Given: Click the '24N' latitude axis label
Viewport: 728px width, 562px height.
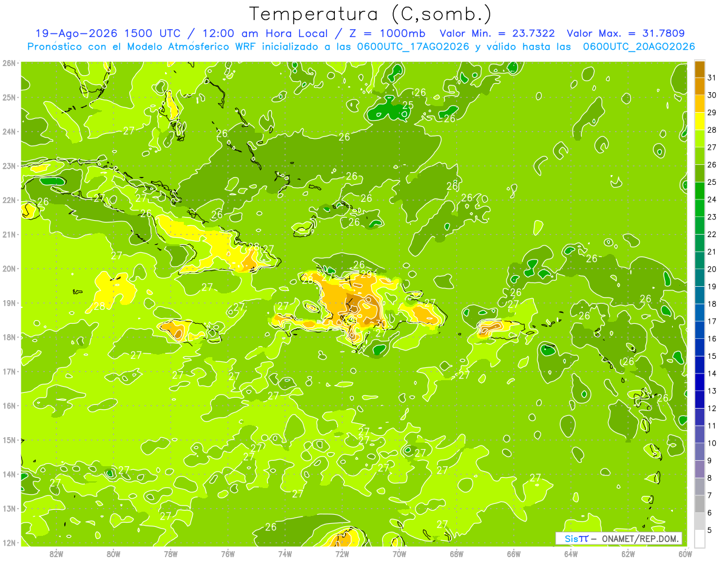Looking at the screenshot, I should (9, 132).
